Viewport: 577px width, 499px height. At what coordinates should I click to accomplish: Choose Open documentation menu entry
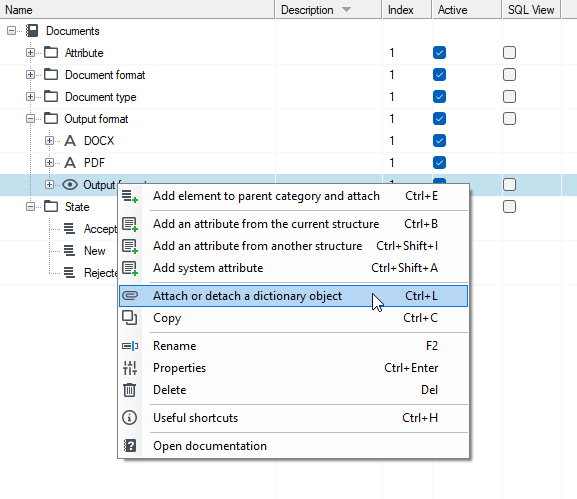pyautogui.click(x=294, y=446)
